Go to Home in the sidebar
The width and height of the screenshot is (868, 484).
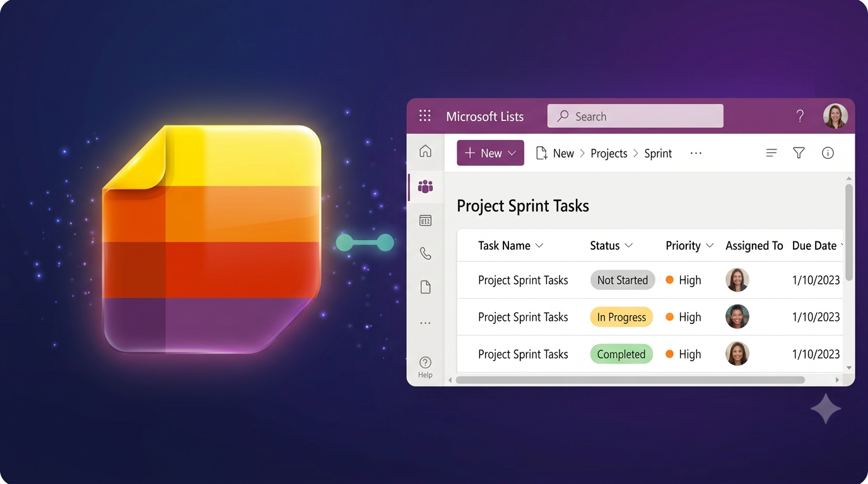click(426, 151)
